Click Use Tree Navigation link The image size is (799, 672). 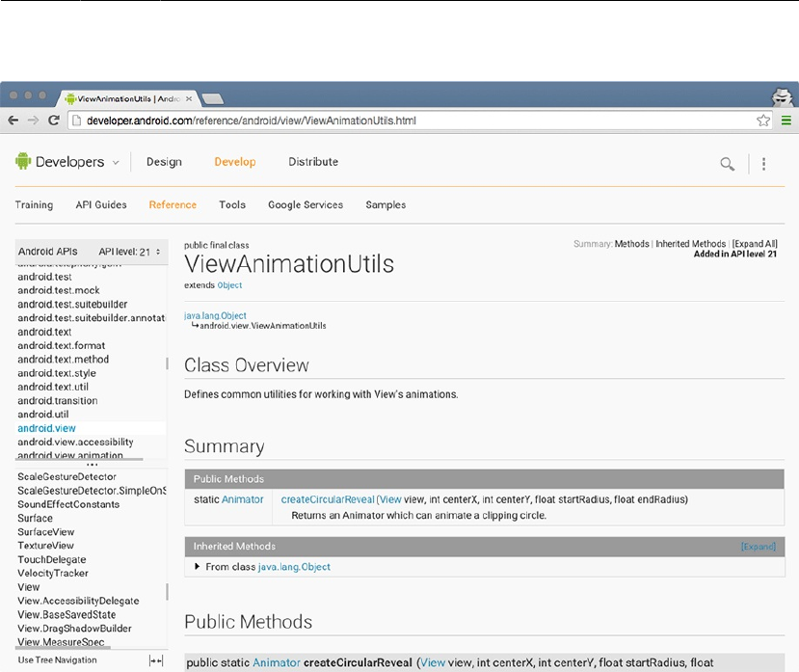57,659
